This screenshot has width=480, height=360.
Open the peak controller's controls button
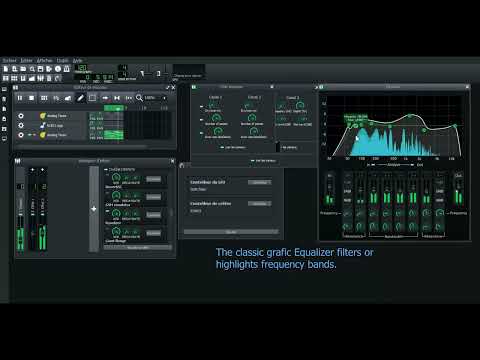260,203
